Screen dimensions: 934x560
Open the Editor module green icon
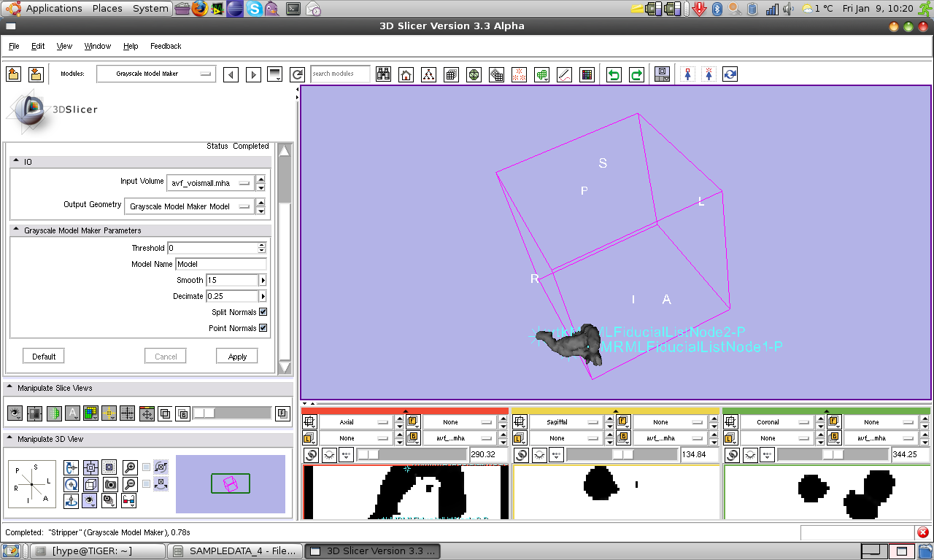pyautogui.click(x=541, y=74)
